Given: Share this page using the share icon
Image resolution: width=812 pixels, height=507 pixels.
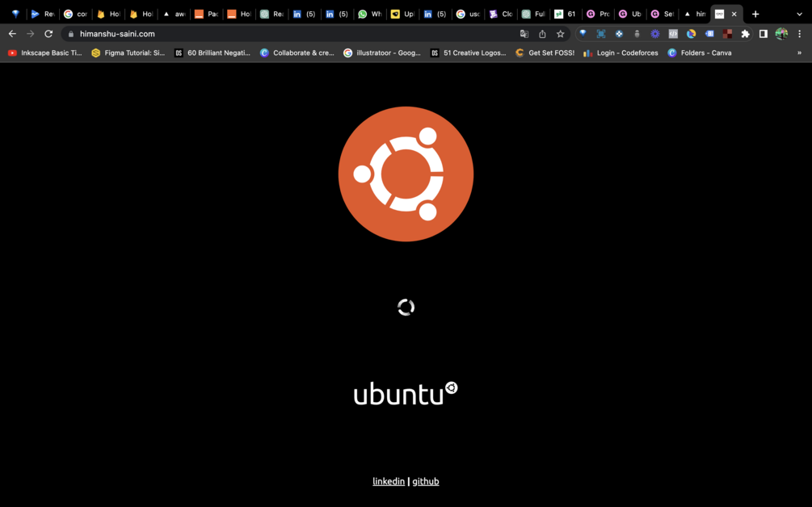Looking at the screenshot, I should coord(542,34).
